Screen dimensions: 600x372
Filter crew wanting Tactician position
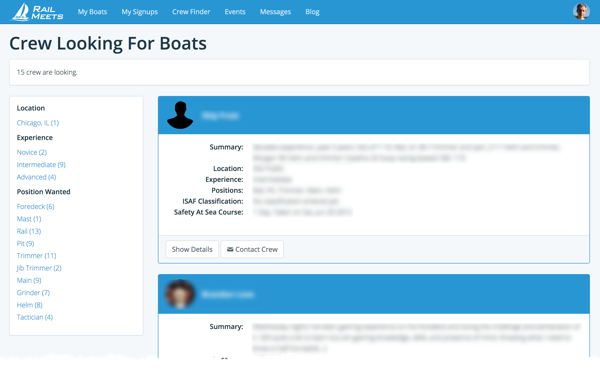tap(35, 317)
